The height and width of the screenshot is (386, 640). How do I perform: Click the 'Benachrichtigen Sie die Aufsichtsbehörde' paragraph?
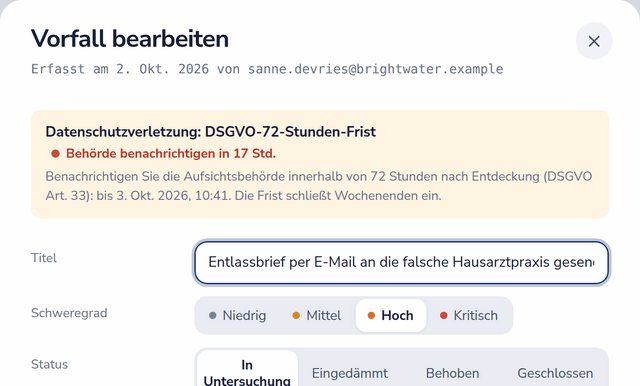(319, 186)
